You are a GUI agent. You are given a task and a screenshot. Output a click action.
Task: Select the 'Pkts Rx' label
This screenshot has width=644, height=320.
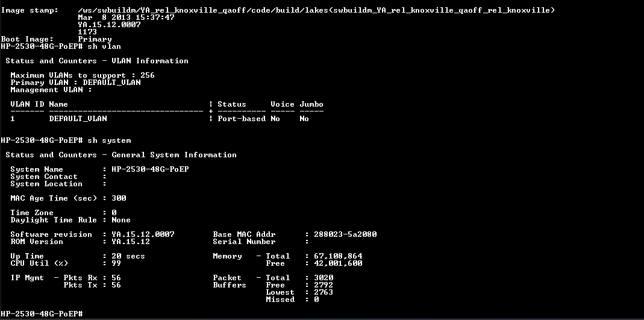[x=80, y=278]
